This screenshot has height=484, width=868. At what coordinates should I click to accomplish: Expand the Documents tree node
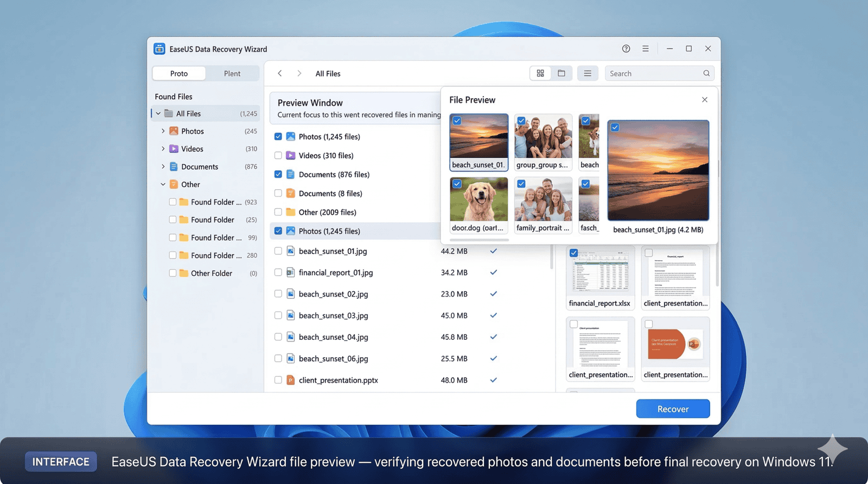(x=163, y=166)
